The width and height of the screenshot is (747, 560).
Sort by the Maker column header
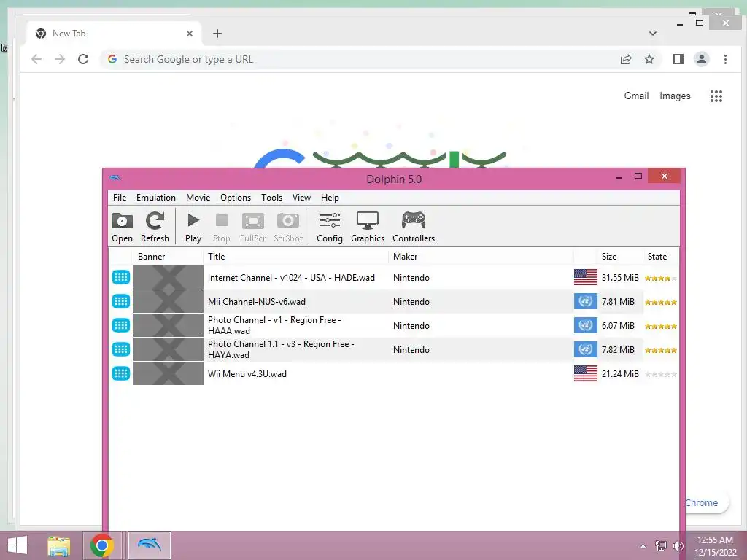pyautogui.click(x=481, y=257)
